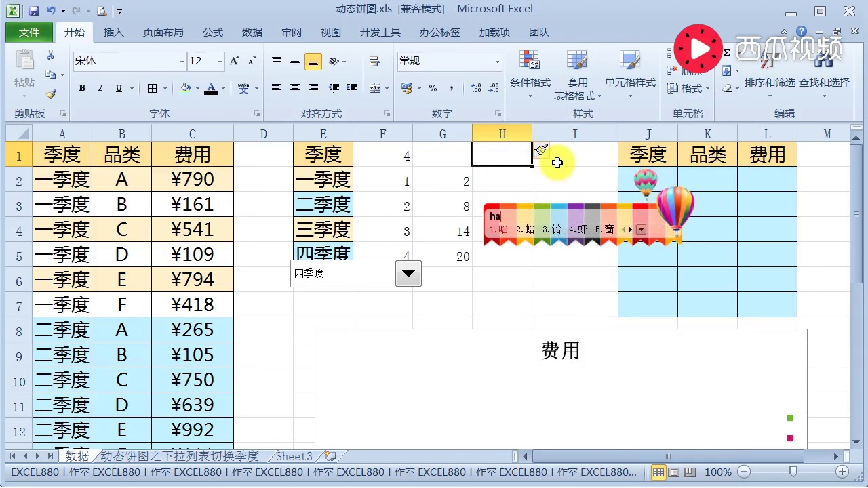Expand the borders dropdown arrow

[165, 89]
